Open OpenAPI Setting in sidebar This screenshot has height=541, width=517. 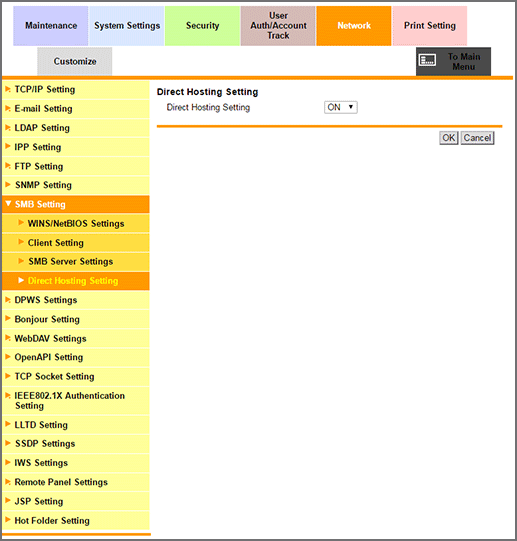tap(76, 357)
